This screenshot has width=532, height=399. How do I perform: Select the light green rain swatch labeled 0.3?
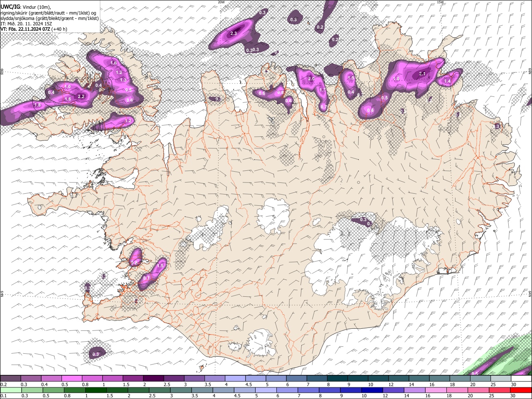pyautogui.click(x=32, y=390)
